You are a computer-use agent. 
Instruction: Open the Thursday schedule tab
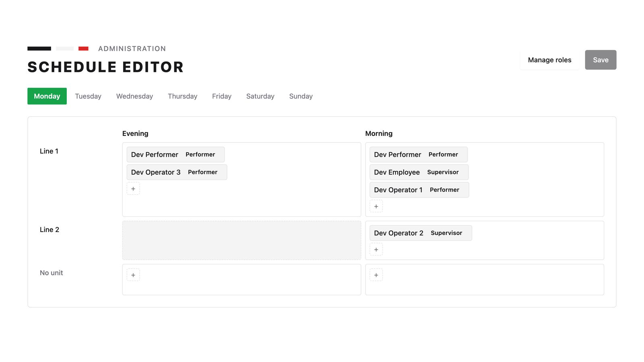click(182, 96)
